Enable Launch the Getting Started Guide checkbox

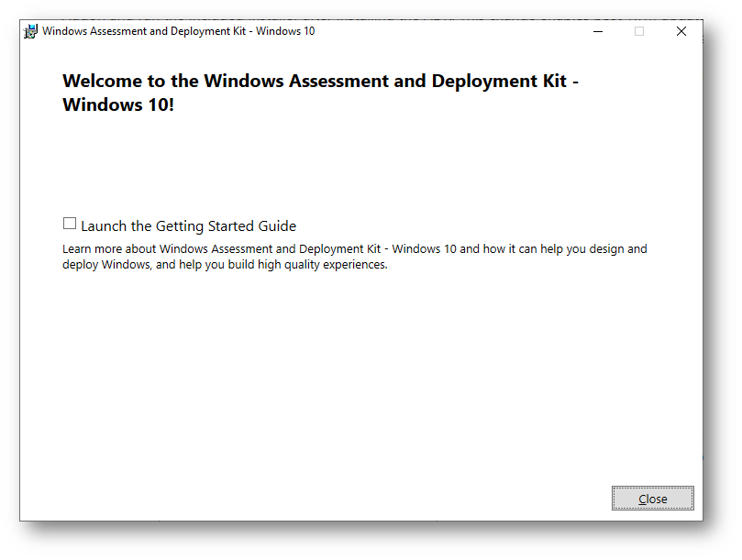point(70,224)
